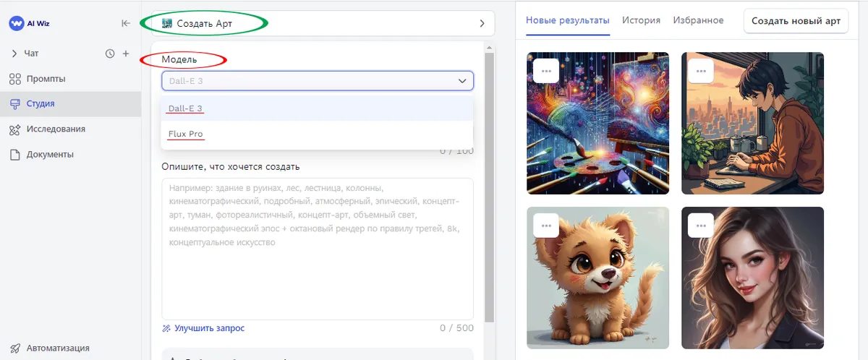Switch to the Избранное tab
868x360 pixels.
coord(698,20)
